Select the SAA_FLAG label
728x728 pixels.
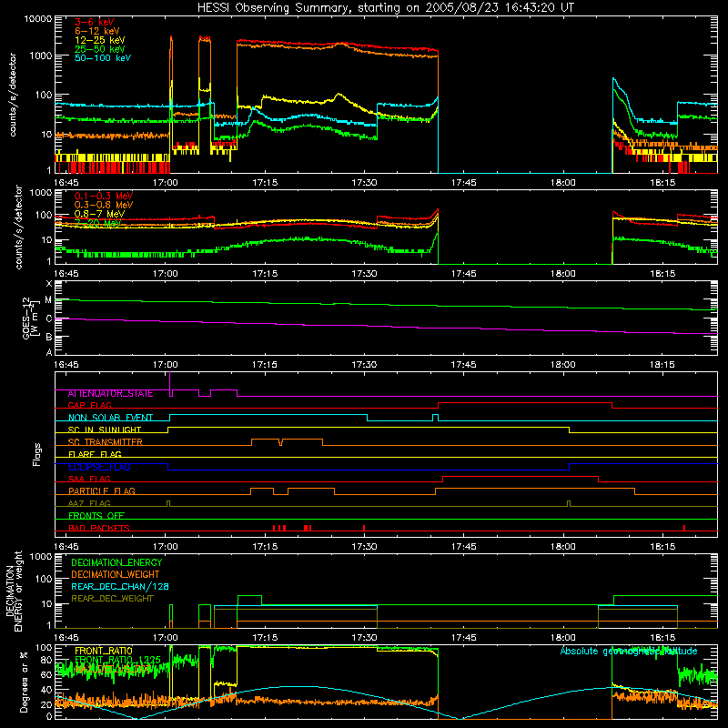tap(89, 479)
